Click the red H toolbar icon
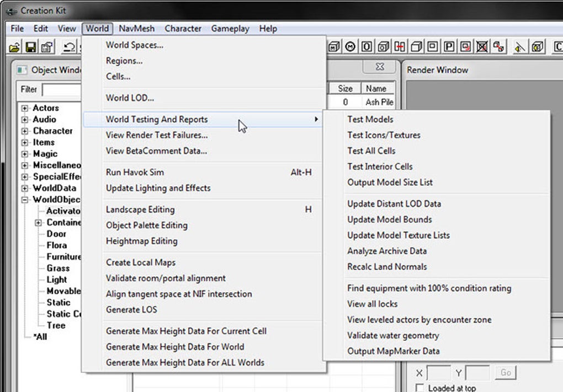This screenshot has height=392, width=563. tap(399, 47)
